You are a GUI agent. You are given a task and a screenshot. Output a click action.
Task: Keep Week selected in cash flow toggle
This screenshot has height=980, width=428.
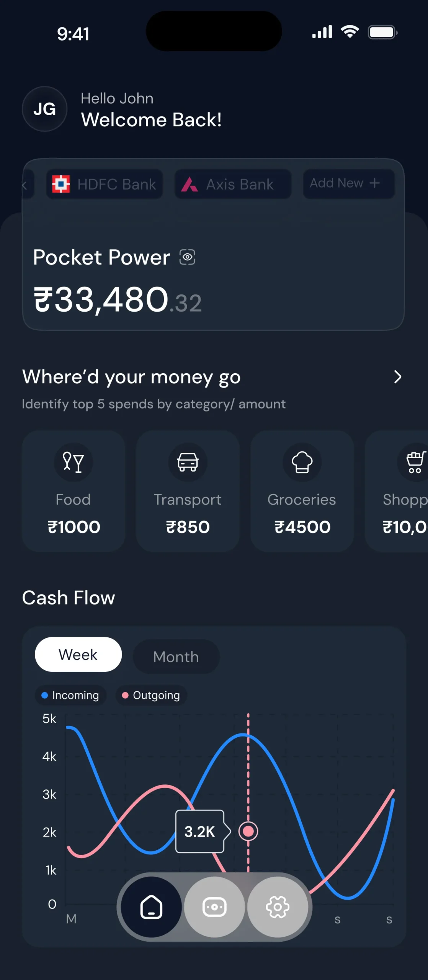[x=78, y=654]
